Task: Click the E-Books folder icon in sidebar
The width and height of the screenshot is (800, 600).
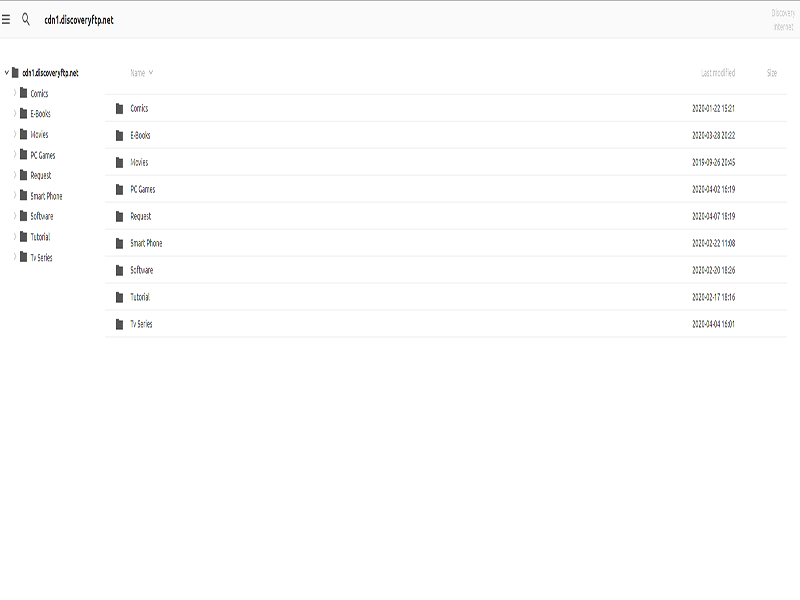Action: pos(22,114)
